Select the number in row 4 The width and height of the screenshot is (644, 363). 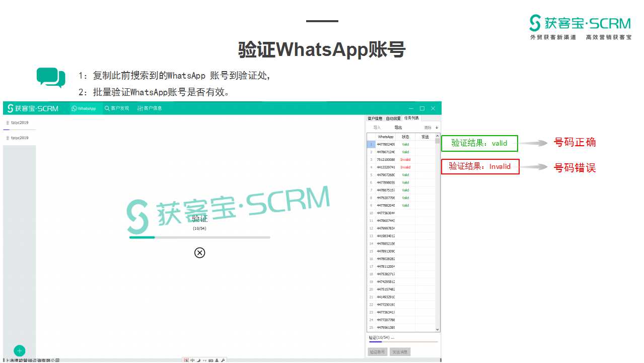386,167
